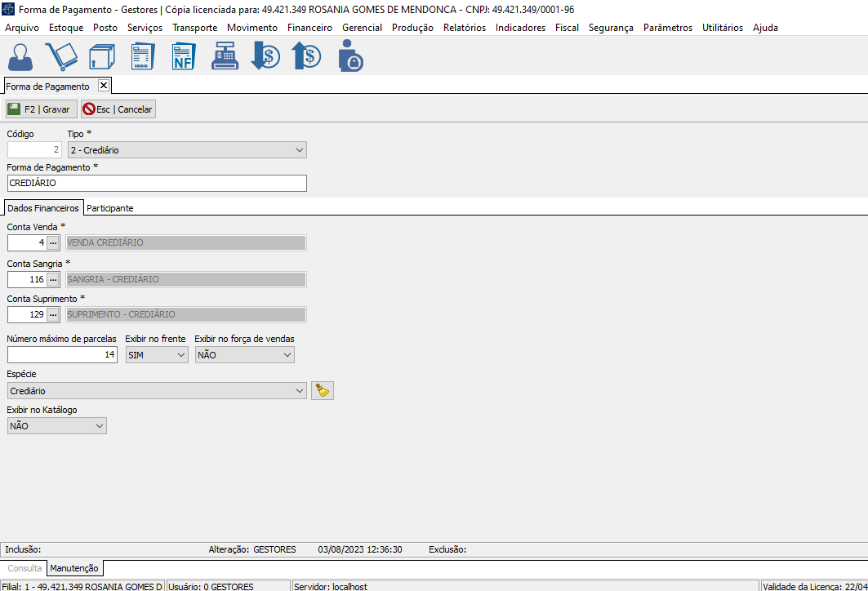The height and width of the screenshot is (591, 868).
Task: Click the Número máximo de parcelas field
Action: pos(62,355)
